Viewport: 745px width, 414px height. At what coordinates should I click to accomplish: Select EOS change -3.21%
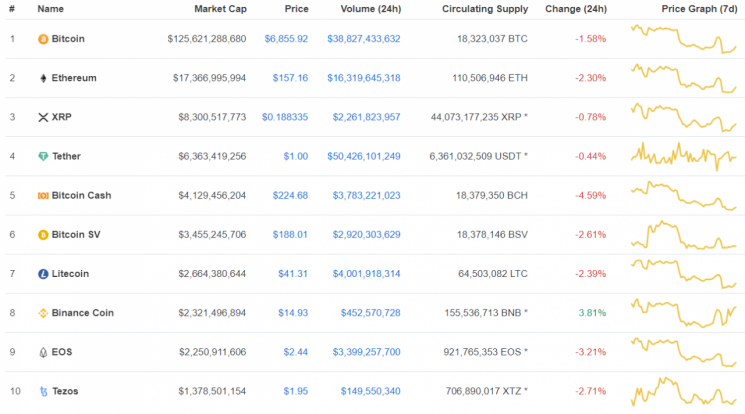point(591,352)
